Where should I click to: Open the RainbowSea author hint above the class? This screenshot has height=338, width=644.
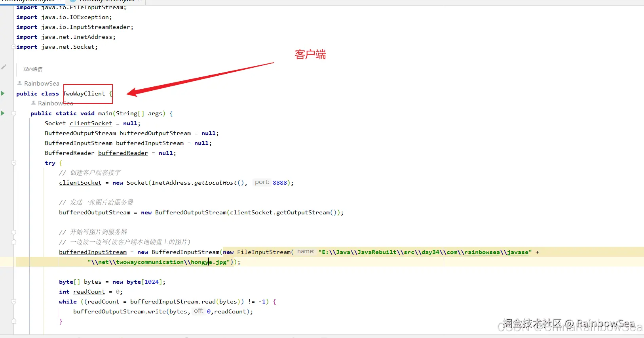coord(42,83)
